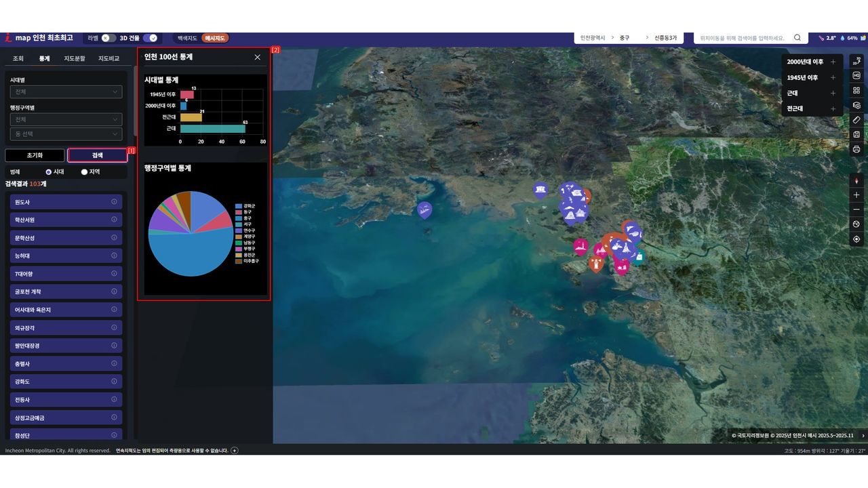Click the save map icon
This screenshot has height=488, width=868.
856,134
